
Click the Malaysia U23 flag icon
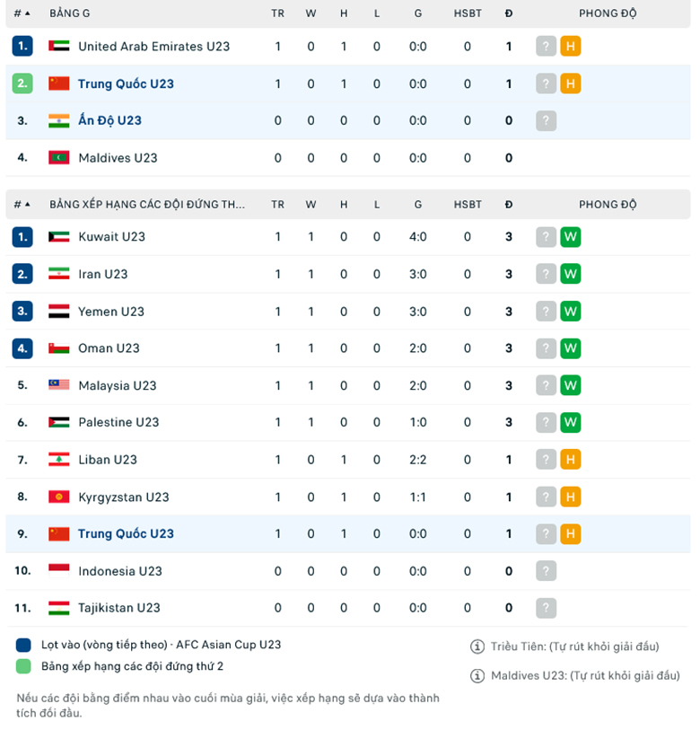(58, 385)
